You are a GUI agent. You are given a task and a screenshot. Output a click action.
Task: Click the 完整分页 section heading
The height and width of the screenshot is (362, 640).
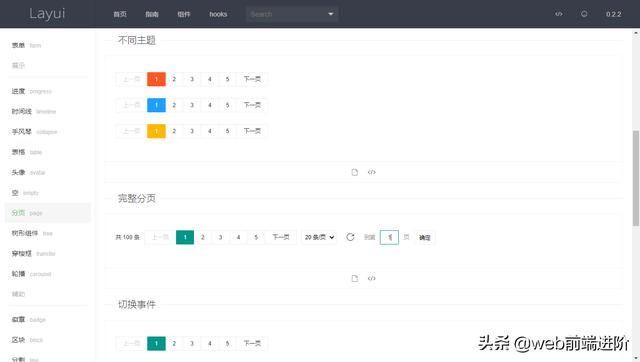pyautogui.click(x=137, y=198)
